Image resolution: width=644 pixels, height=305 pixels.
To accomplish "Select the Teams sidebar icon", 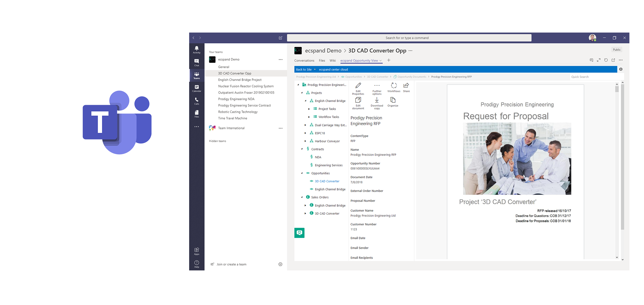I will [197, 75].
